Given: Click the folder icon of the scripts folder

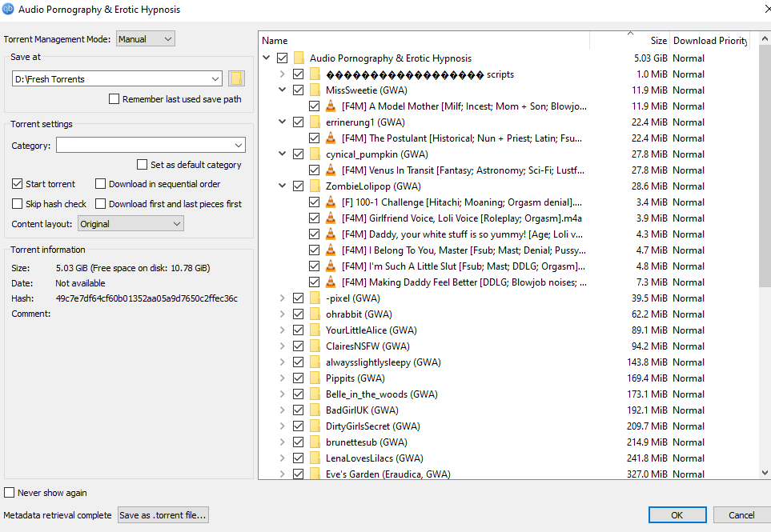Looking at the screenshot, I should click(x=315, y=74).
